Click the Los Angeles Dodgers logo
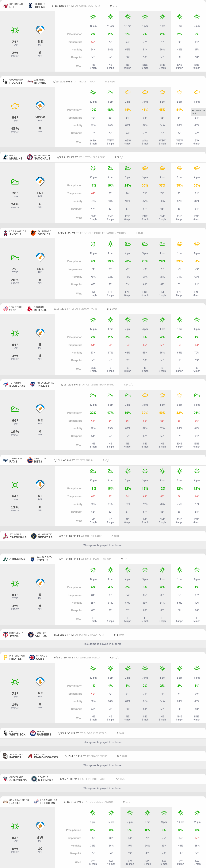Viewport: 206px width, 868px height. pyautogui.click(x=36, y=802)
